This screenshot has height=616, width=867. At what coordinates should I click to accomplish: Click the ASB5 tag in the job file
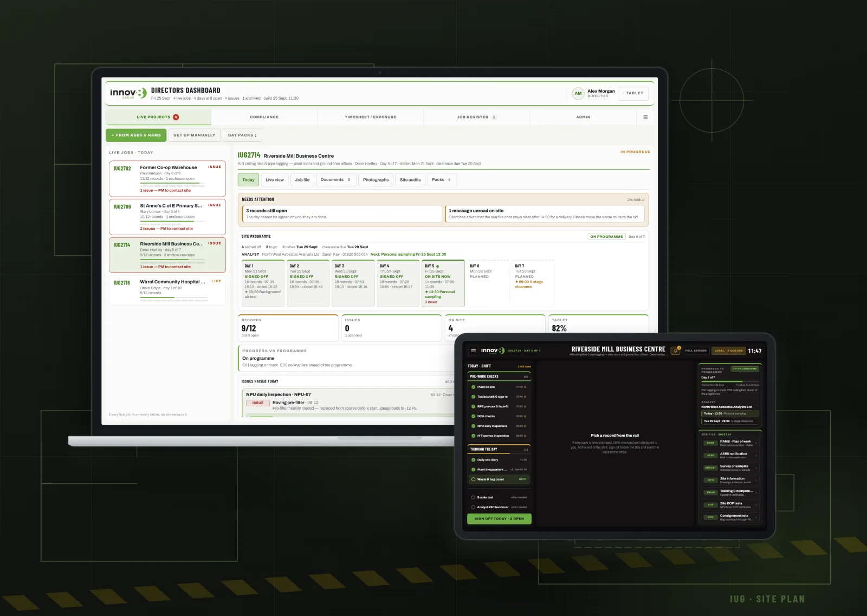point(710,455)
